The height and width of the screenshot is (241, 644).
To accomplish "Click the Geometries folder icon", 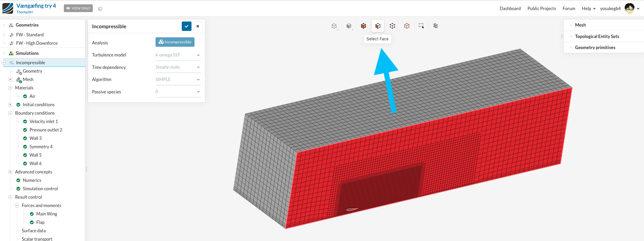I will pyautogui.click(x=11, y=25).
